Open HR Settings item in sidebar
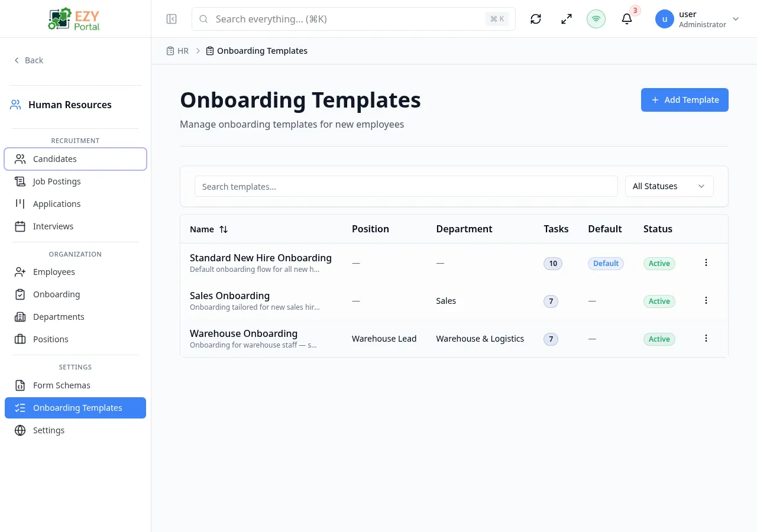This screenshot has width=757, height=532. tap(75, 430)
